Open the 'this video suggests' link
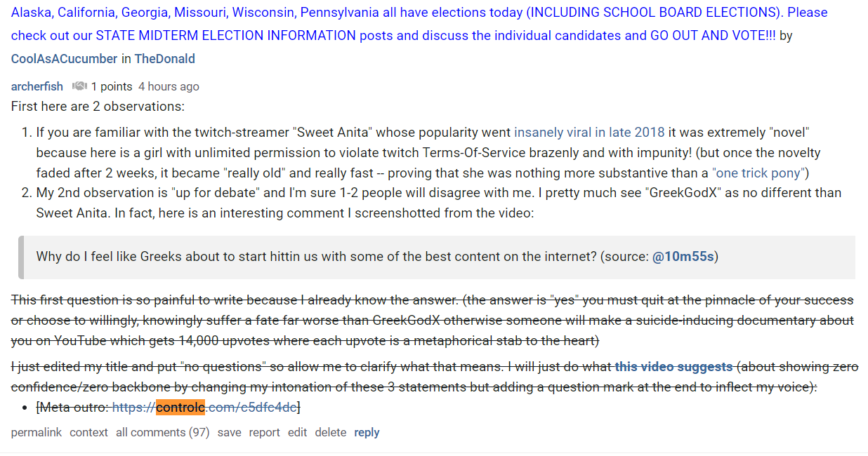The height and width of the screenshot is (456, 868). point(673,367)
